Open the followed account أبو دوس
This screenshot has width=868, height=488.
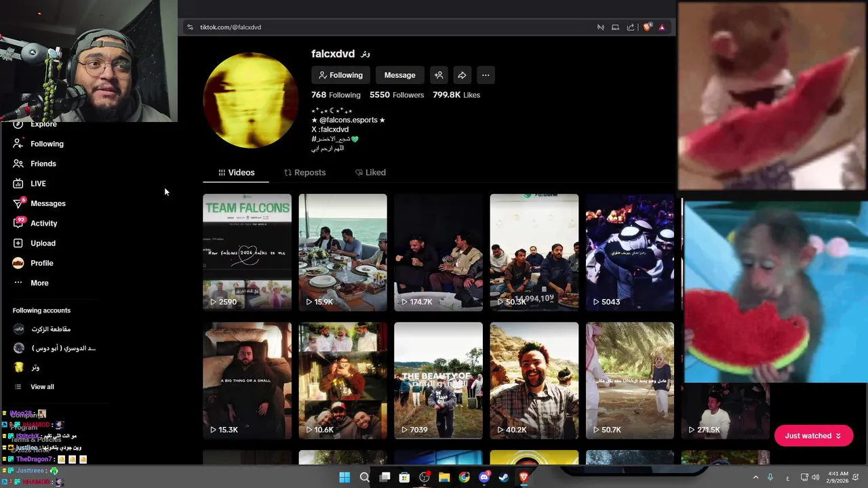54,348
